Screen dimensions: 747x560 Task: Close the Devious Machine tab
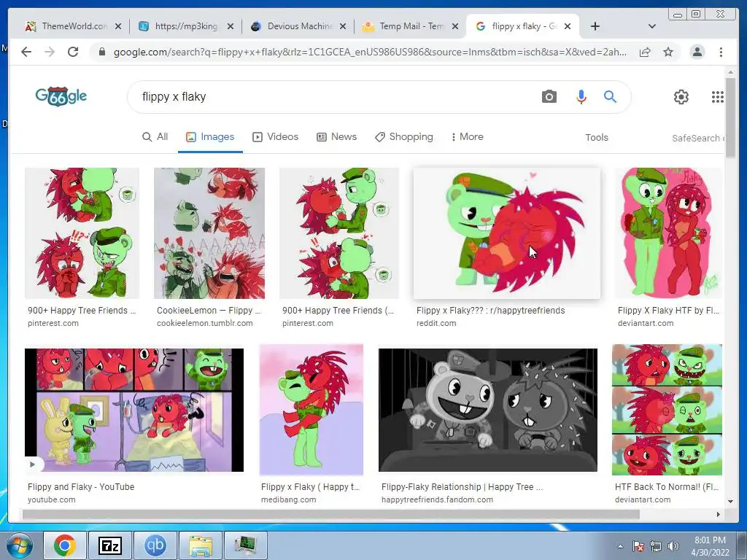coord(343,26)
